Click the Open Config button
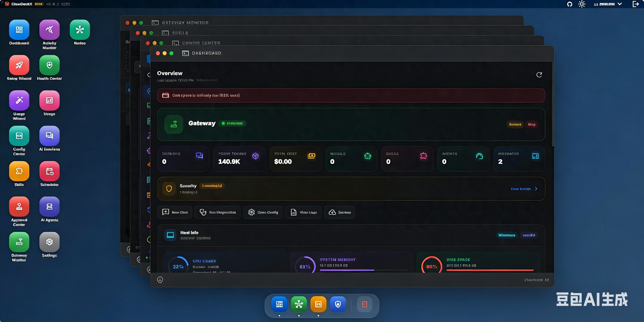 (263, 212)
